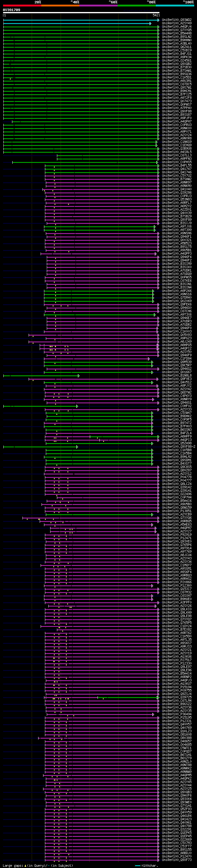This screenshot has height=868, width=197.
Task: Click the cyan ~100% identity legend swatch
Action: 175,6
